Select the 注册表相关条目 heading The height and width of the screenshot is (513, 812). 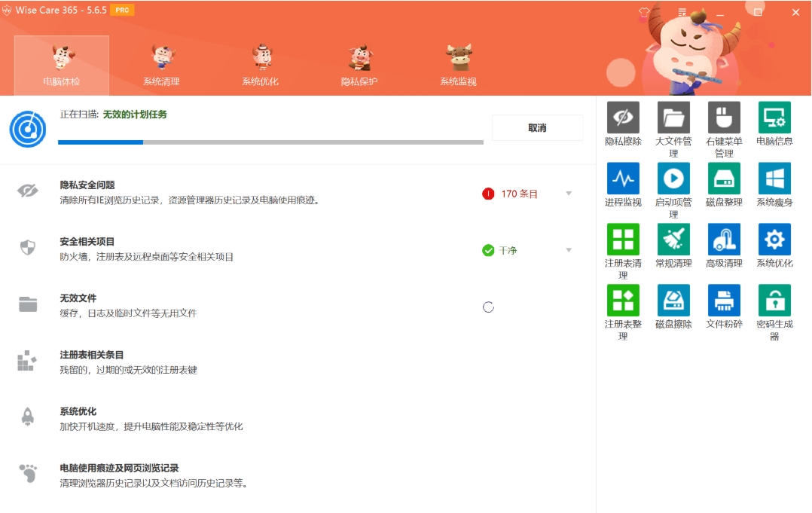[92, 355]
